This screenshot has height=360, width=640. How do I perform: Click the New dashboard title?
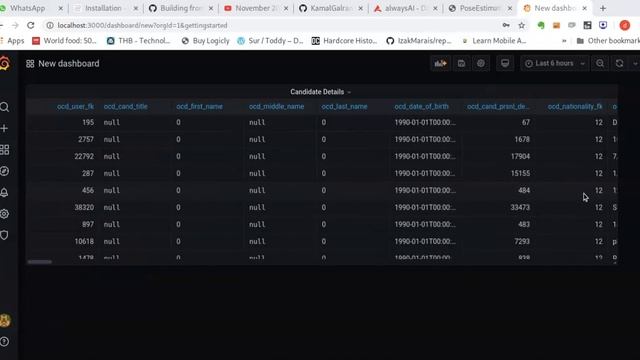pos(69,64)
